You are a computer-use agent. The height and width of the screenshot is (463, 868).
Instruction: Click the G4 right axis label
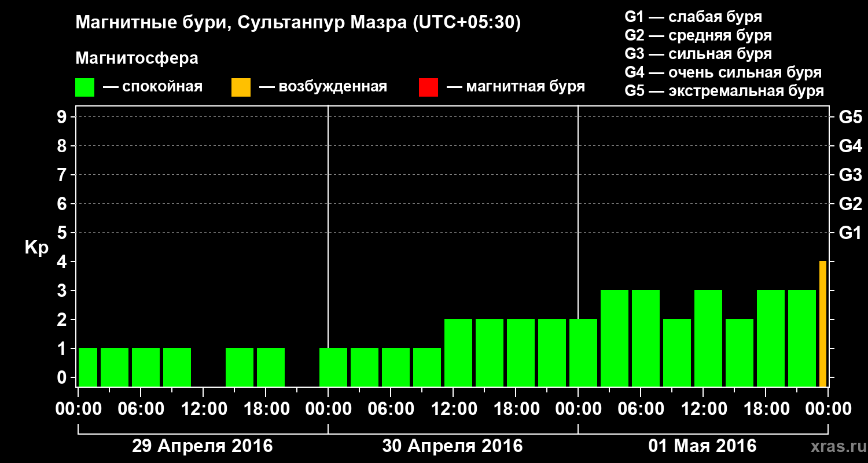point(850,146)
